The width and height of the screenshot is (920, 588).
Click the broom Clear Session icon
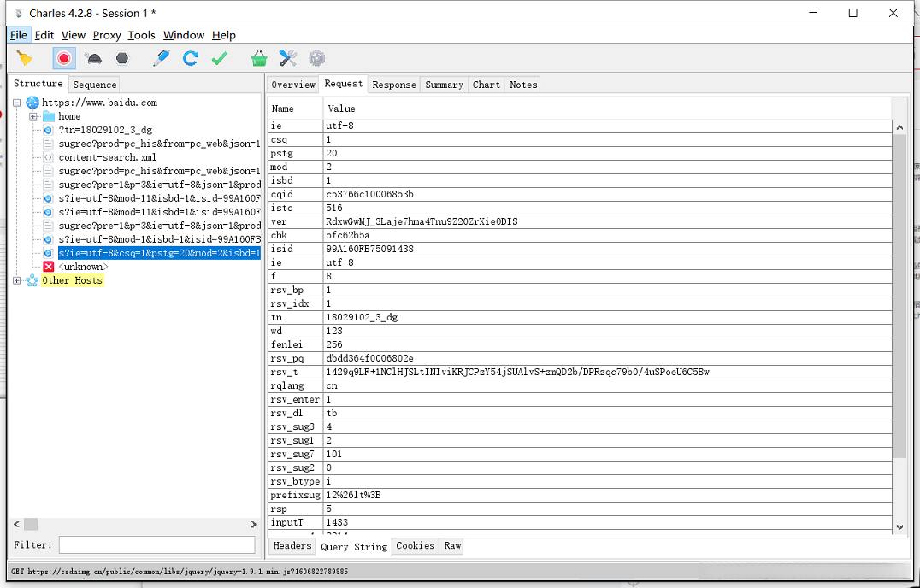pos(25,58)
